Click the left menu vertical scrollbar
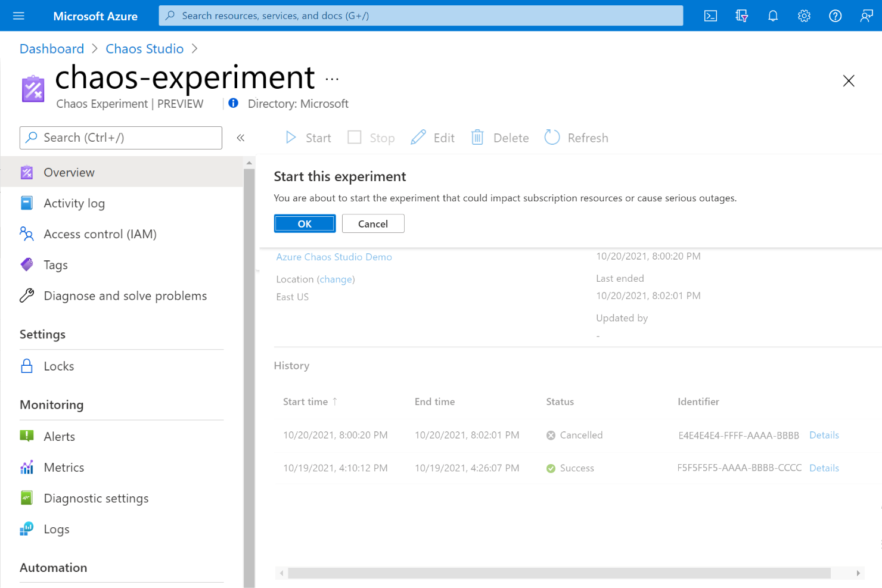Image resolution: width=882 pixels, height=588 pixels. point(249,378)
